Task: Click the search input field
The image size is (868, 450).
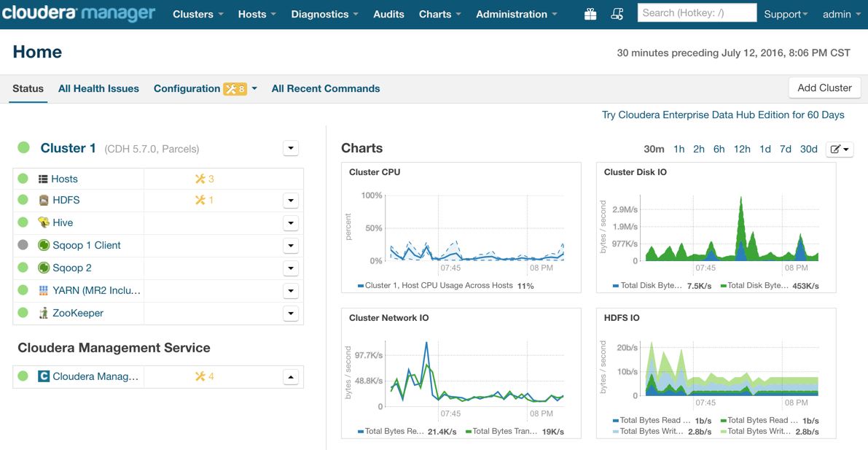Action: pyautogui.click(x=696, y=13)
